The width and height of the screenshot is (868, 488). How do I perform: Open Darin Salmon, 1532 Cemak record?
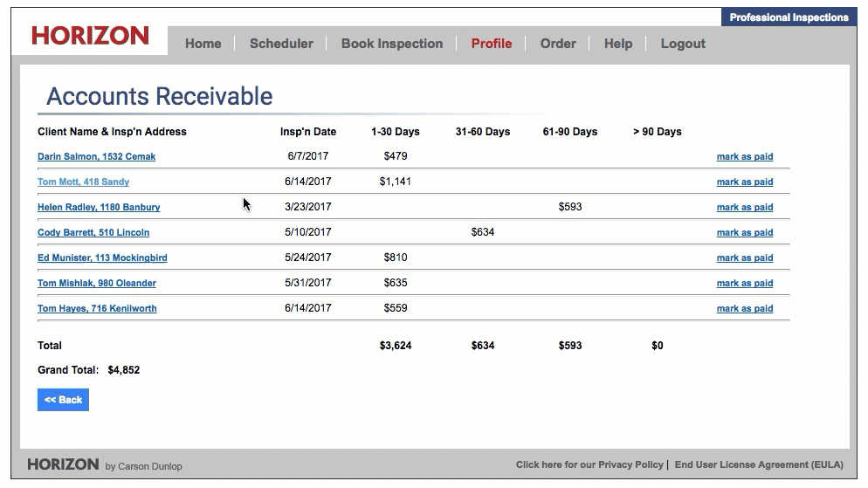96,157
